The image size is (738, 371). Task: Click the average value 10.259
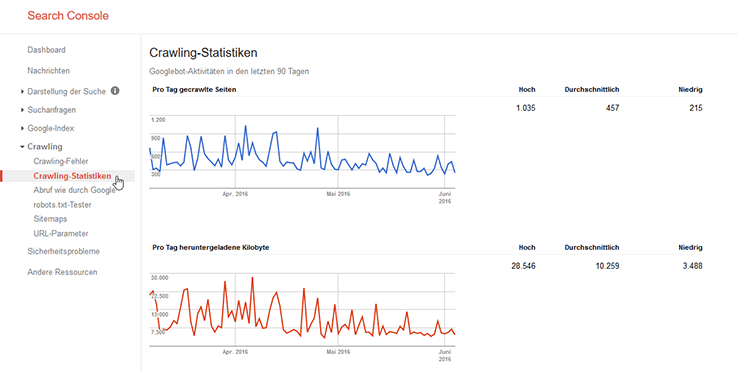(607, 266)
